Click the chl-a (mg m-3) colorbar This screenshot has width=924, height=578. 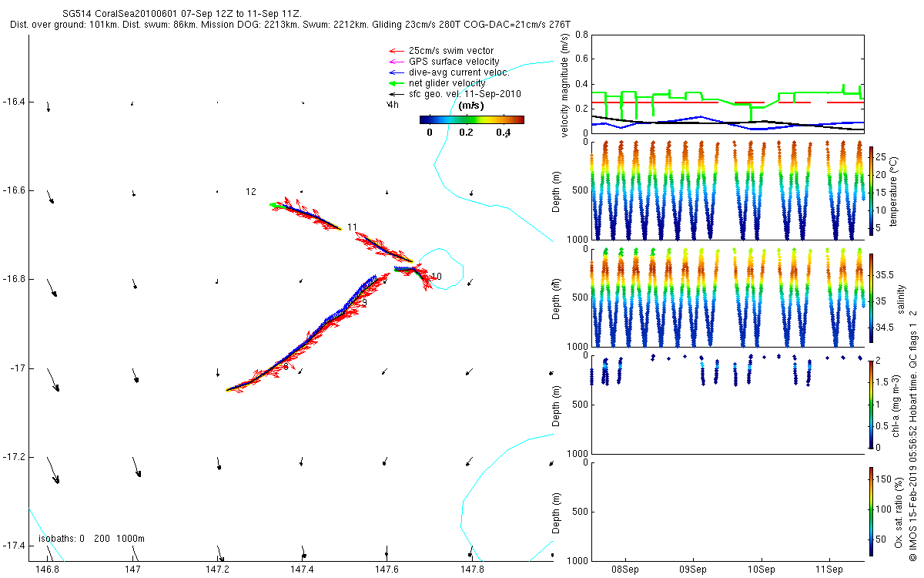(872, 404)
